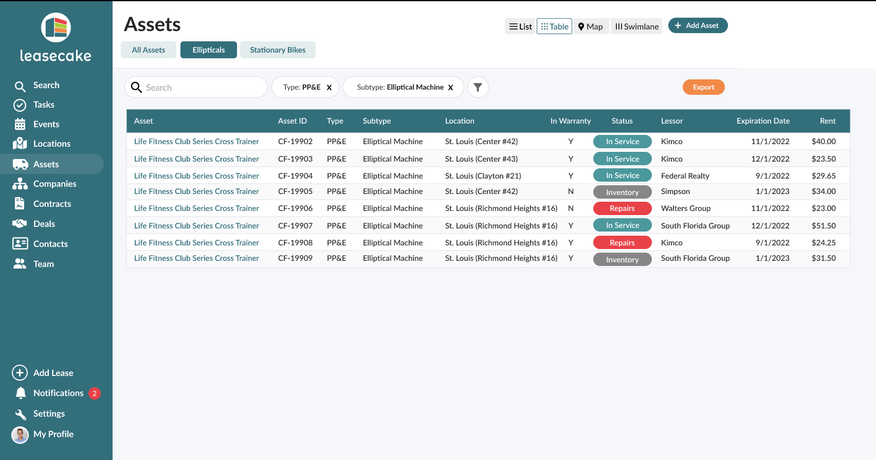Open the Locations building icon
This screenshot has width=876, height=460.
(x=20, y=144)
